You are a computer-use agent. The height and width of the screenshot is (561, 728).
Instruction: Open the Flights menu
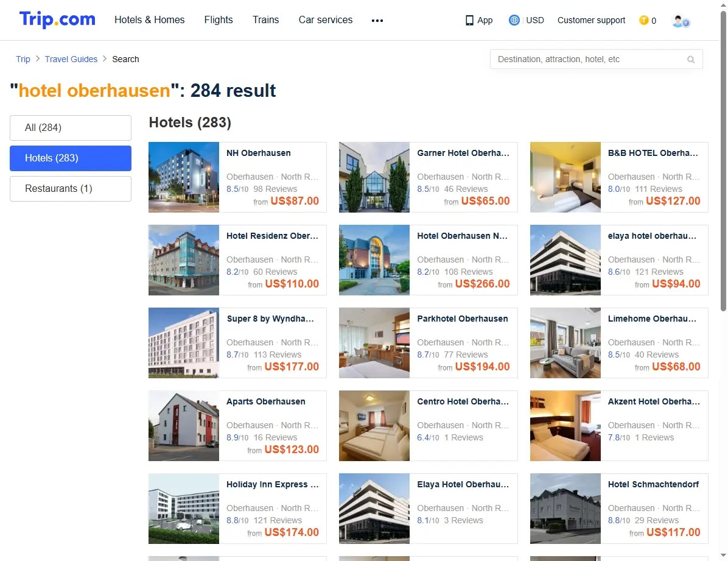218,19
